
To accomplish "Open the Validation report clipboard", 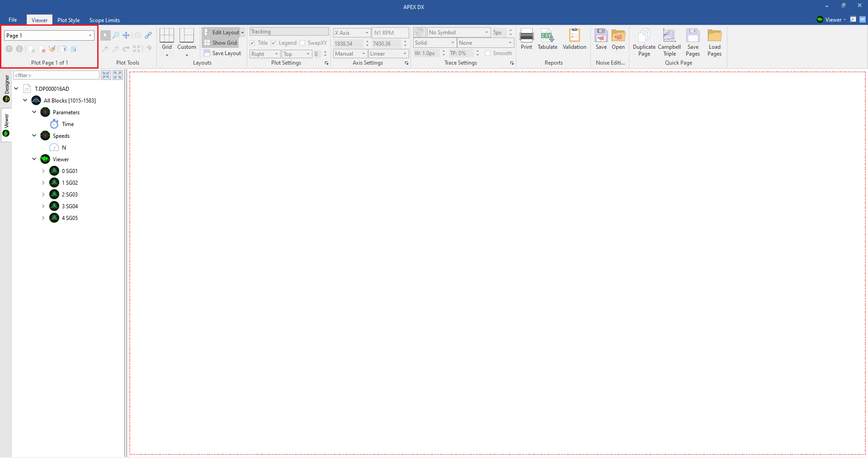I will click(x=574, y=39).
